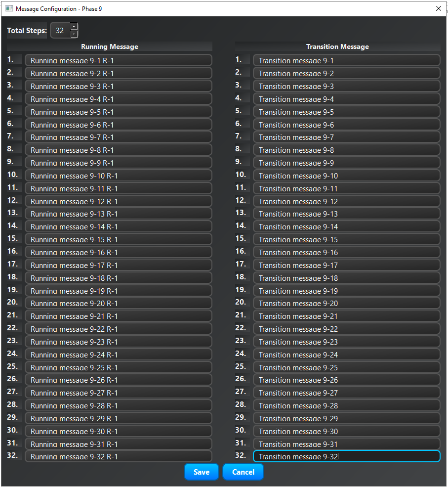448x488 pixels.
Task: Select the Running message 9-20 R-1 field
Action: pyautogui.click(x=119, y=303)
